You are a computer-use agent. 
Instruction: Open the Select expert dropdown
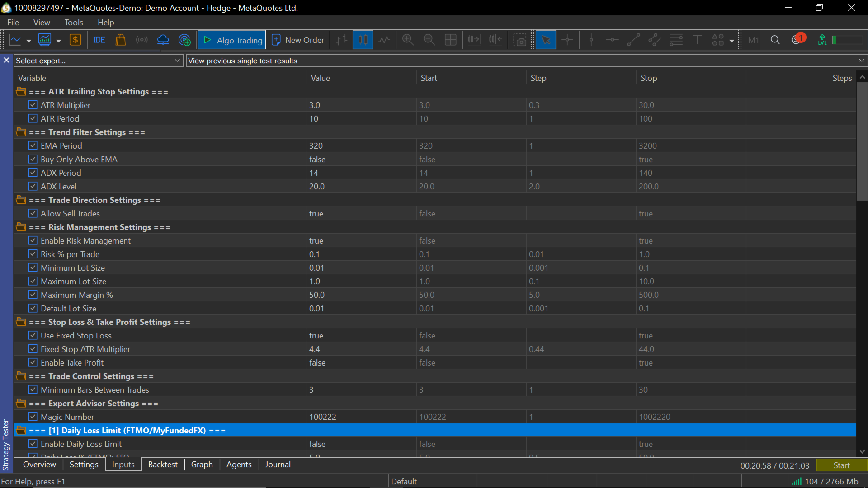click(x=177, y=61)
